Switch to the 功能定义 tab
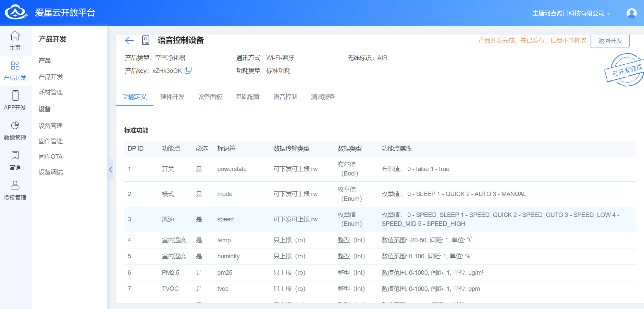This screenshot has height=309, width=644. pyautogui.click(x=135, y=97)
